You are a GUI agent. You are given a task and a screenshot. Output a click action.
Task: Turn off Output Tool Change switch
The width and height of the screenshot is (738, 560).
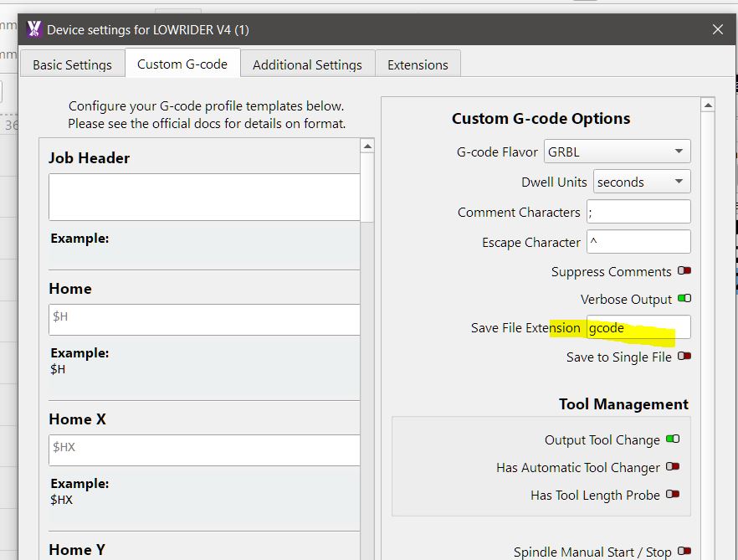(673, 439)
